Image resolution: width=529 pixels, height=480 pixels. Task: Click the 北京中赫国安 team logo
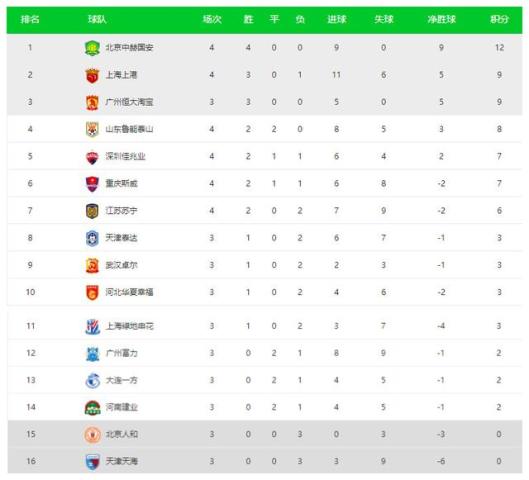tap(92, 48)
